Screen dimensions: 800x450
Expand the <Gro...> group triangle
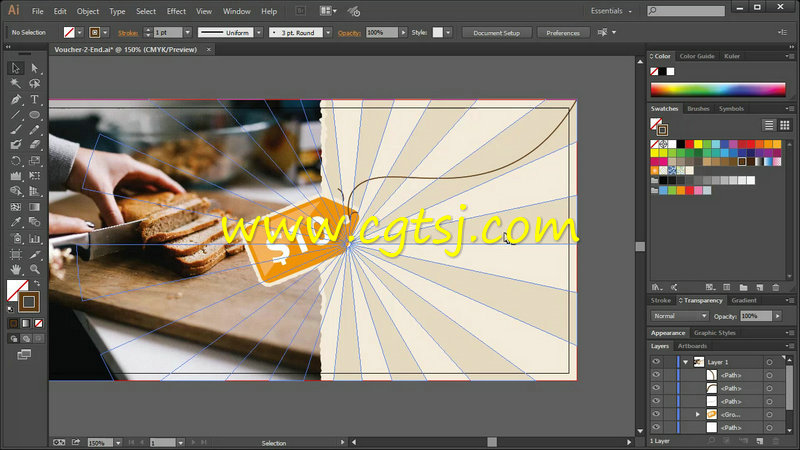[x=697, y=415]
